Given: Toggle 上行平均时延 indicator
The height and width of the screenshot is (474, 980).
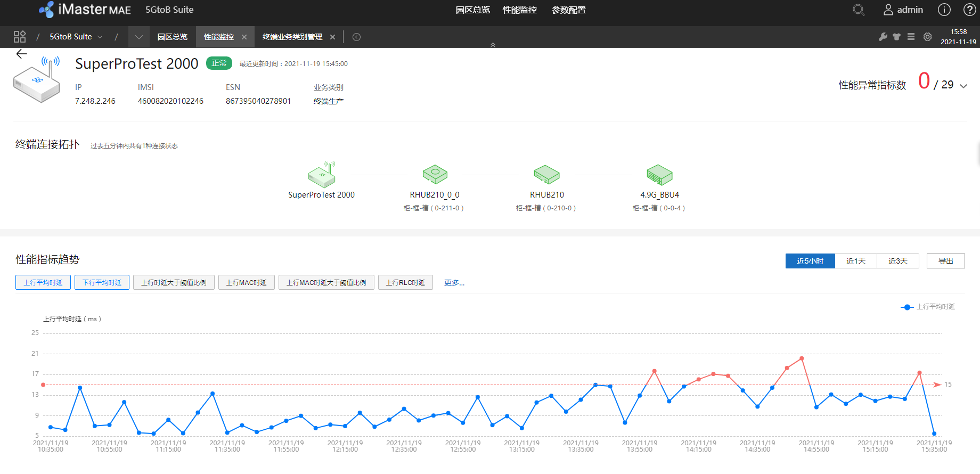Looking at the screenshot, I should 43,282.
